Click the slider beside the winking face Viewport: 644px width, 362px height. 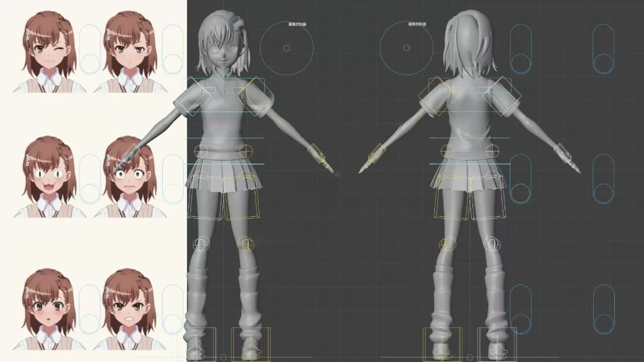tap(90, 49)
